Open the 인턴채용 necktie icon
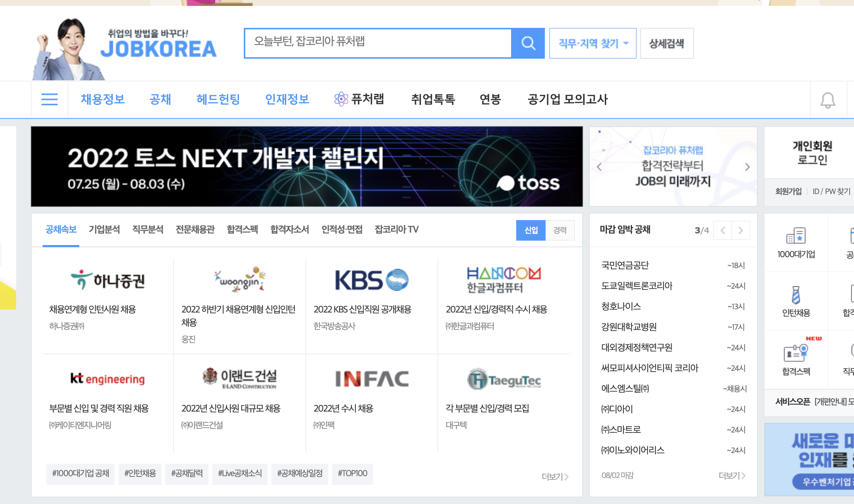 coord(796,295)
